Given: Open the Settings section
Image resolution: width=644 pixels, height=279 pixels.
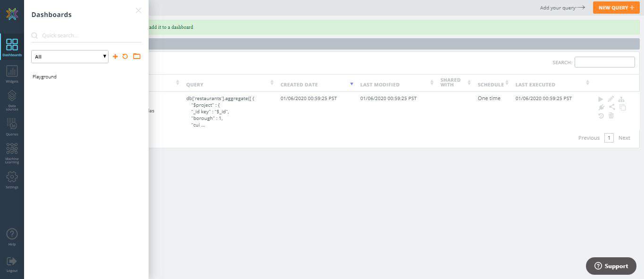Looking at the screenshot, I should point(12,179).
